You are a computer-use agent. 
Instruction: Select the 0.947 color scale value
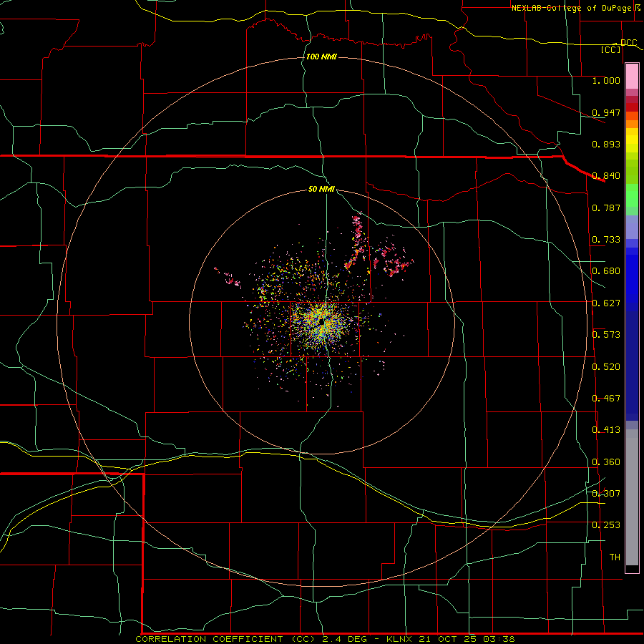click(606, 112)
